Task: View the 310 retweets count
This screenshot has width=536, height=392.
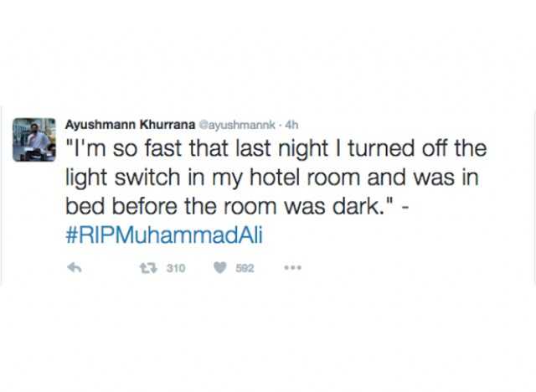Action: pyautogui.click(x=176, y=268)
